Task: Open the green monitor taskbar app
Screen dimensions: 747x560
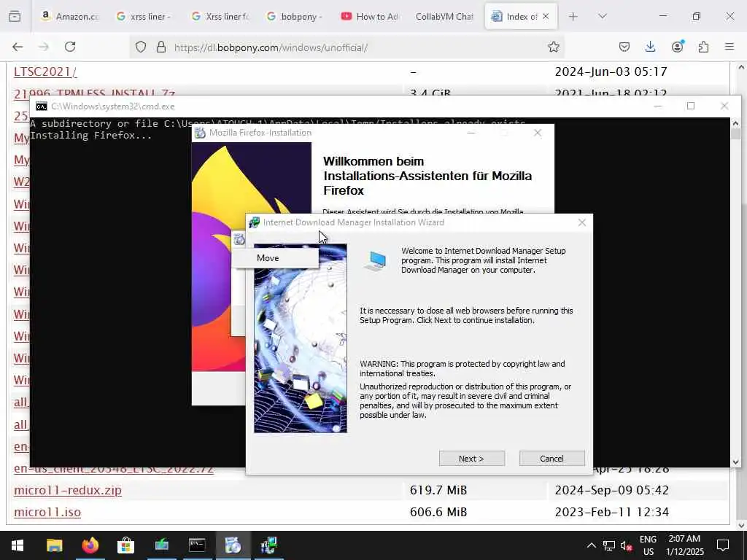Action: click(x=161, y=545)
